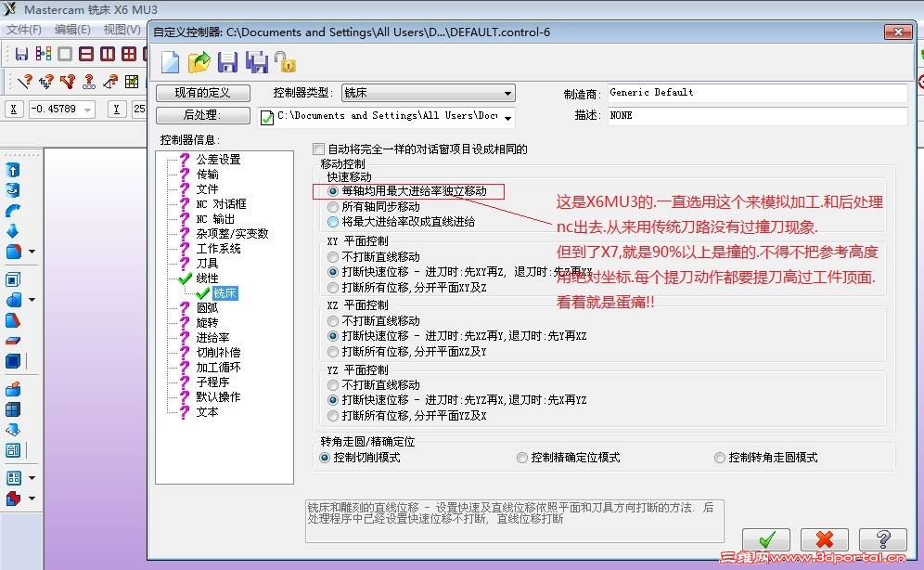Cancel the dialog with the red X button
The height and width of the screenshot is (570, 924).
825,539
